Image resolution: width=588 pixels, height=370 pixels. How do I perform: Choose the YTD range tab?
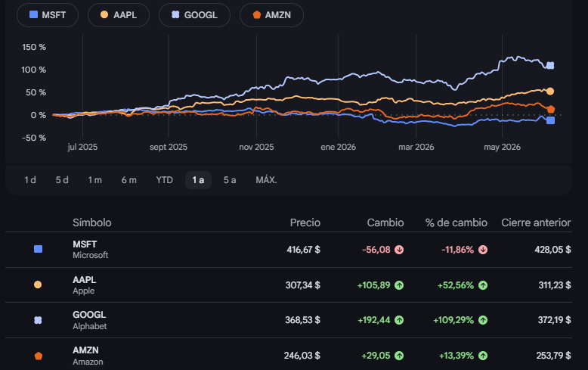[x=165, y=180]
